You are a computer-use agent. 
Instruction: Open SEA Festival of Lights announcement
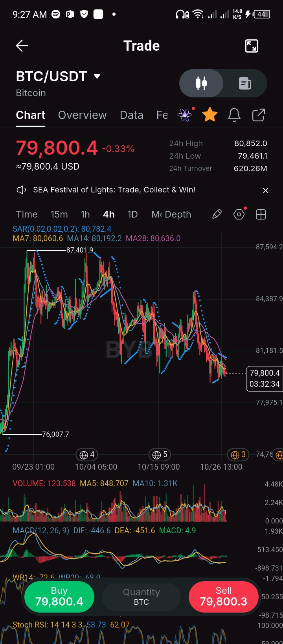coord(114,190)
